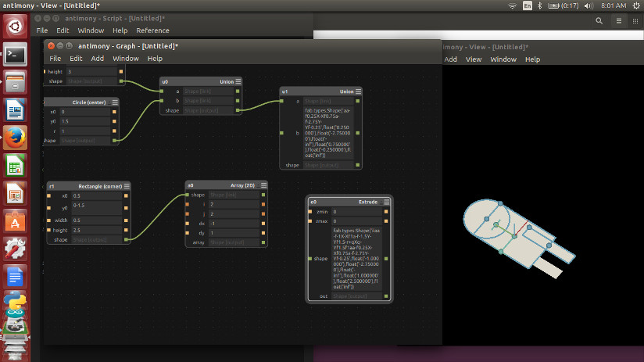The width and height of the screenshot is (644, 362).
Task: Open File menu in Graph window
Action: click(55, 59)
